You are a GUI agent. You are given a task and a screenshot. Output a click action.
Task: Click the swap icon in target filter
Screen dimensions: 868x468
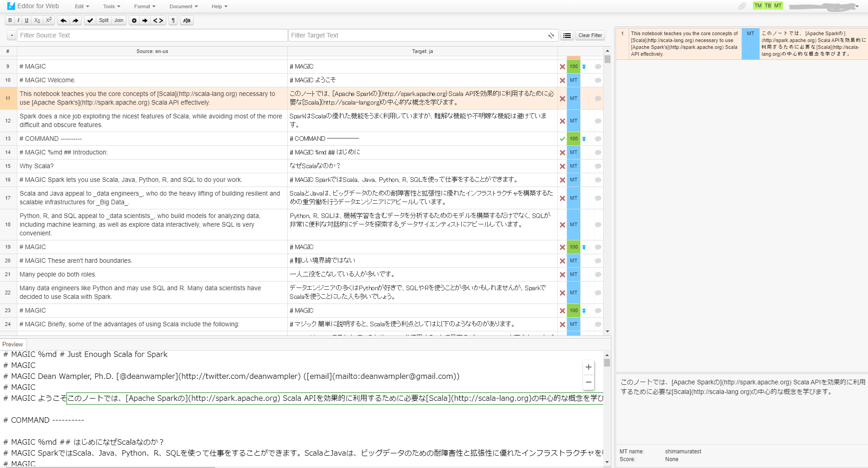[551, 35]
